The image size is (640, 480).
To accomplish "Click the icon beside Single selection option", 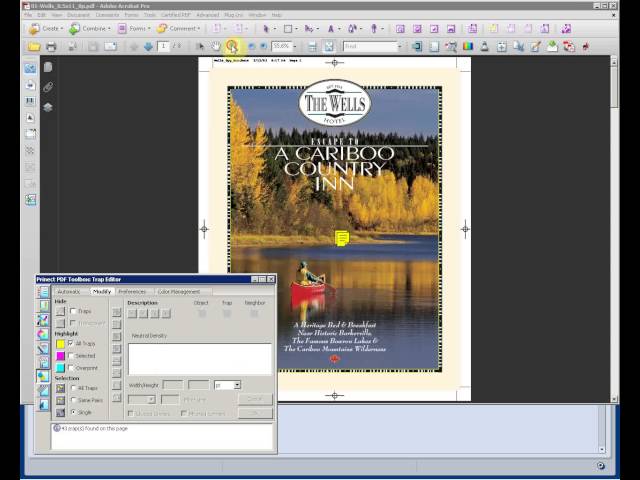I will tap(60, 413).
